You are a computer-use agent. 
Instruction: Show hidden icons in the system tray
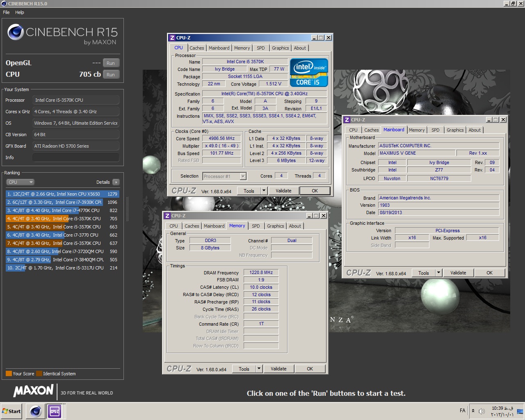pos(473,411)
